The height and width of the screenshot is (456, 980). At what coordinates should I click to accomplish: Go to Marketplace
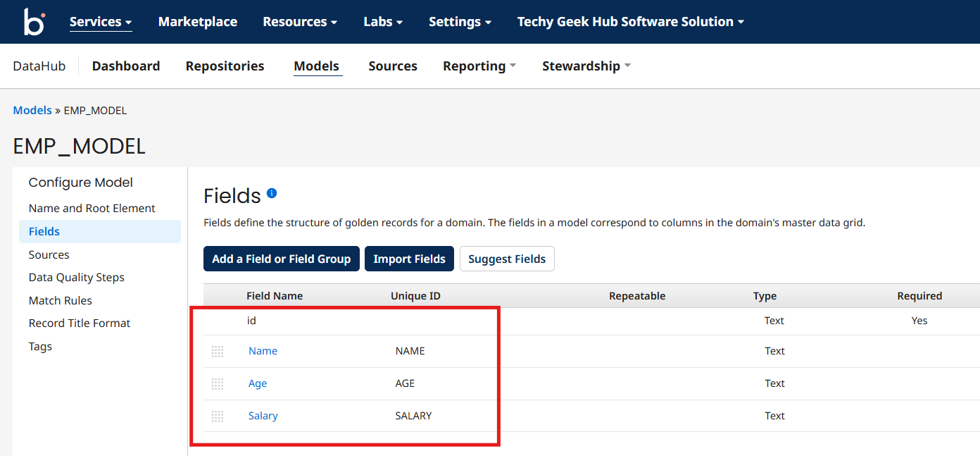[x=198, y=22]
